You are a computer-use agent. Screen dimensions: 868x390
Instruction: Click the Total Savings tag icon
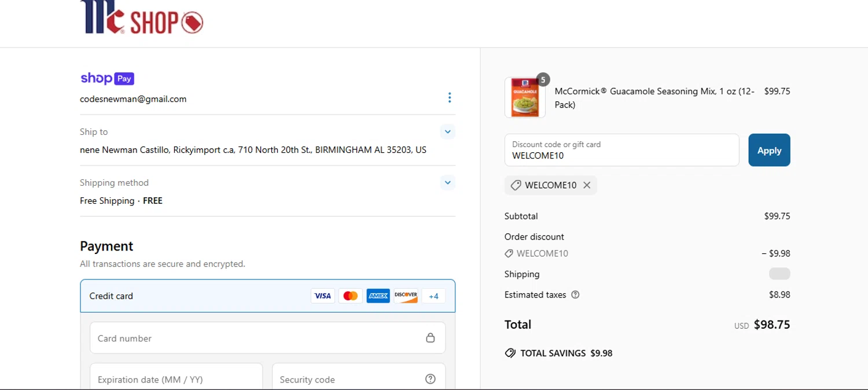click(510, 353)
